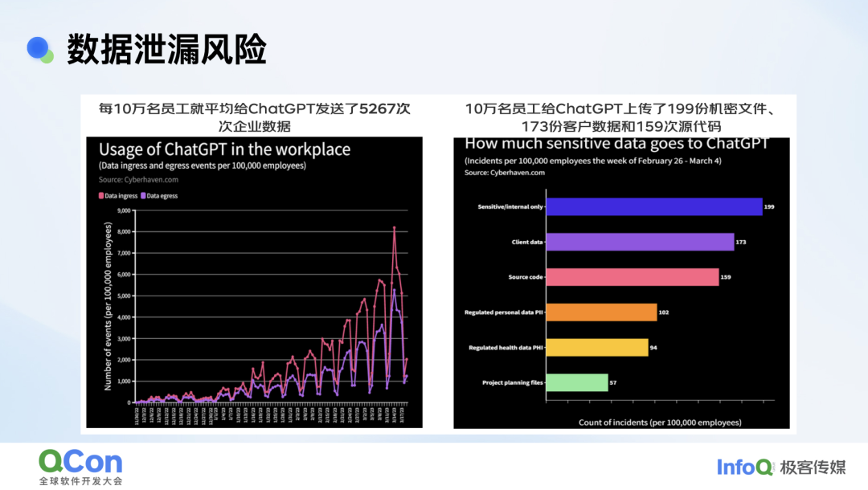
Task: Click the 极客传媒 text beside InfoQ
Action: tap(813, 468)
